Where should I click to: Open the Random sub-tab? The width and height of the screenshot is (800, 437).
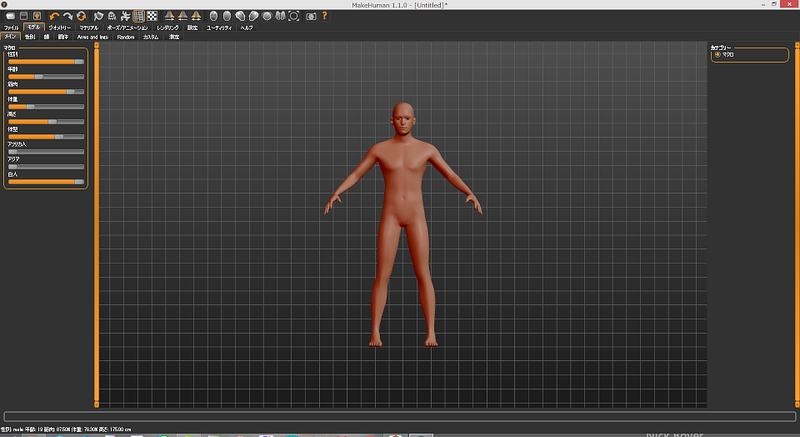pyautogui.click(x=126, y=37)
